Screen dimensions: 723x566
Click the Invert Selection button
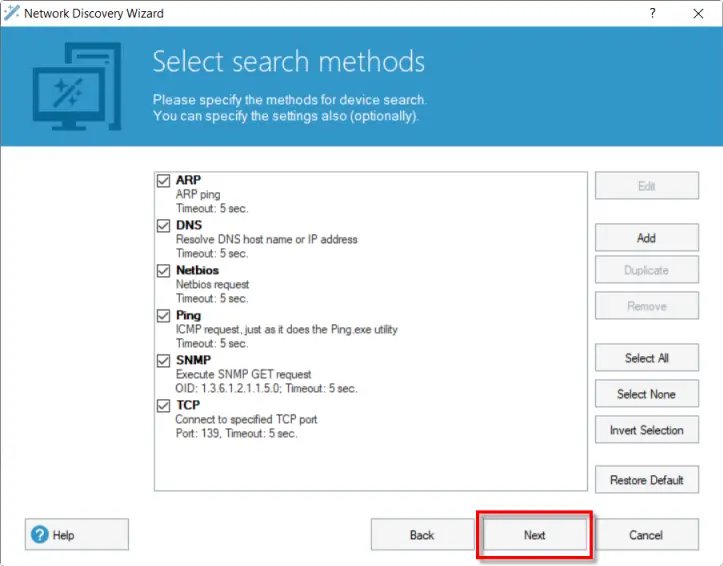(x=646, y=430)
